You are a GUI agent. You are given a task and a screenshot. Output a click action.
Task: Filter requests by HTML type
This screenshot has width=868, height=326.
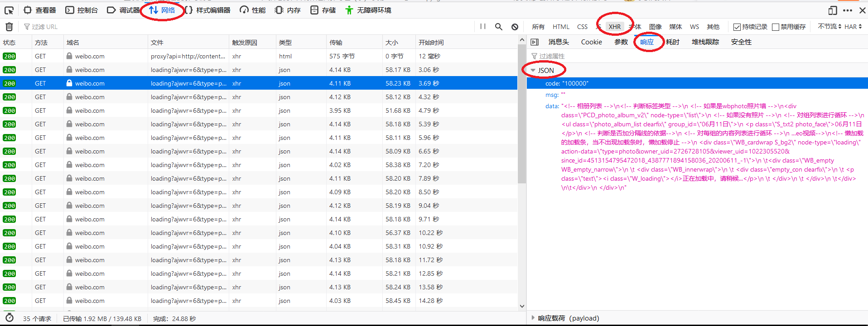click(561, 27)
